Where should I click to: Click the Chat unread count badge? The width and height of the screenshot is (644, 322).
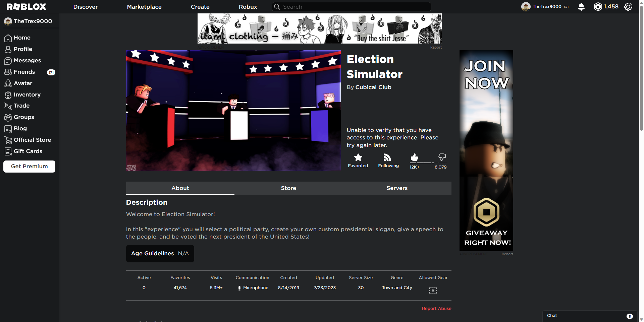[x=630, y=316]
